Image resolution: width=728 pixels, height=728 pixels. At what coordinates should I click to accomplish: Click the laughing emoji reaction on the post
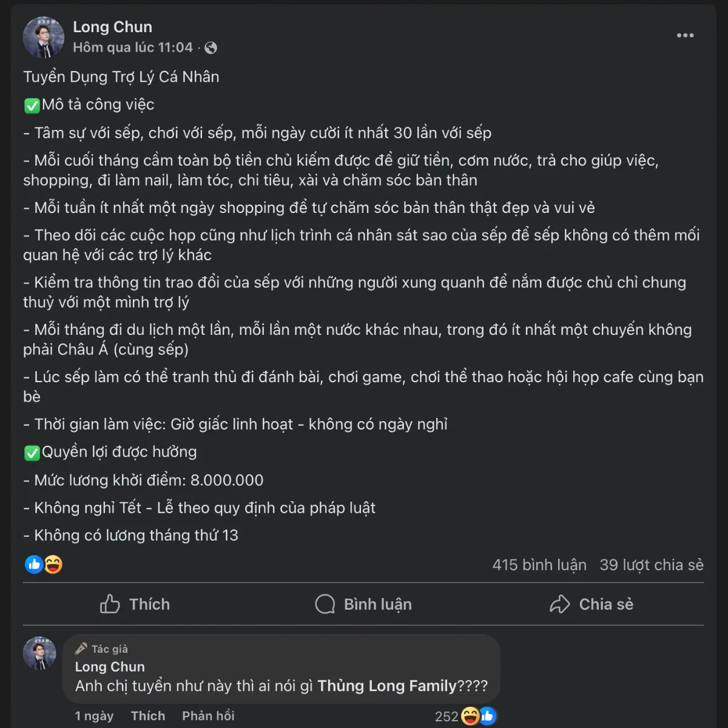(x=52, y=564)
